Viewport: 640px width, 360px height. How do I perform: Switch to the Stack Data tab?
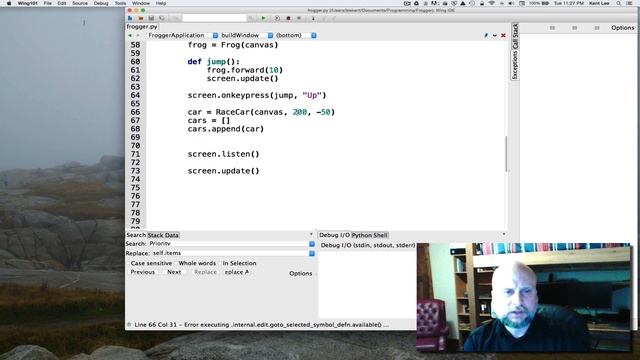tap(163, 235)
